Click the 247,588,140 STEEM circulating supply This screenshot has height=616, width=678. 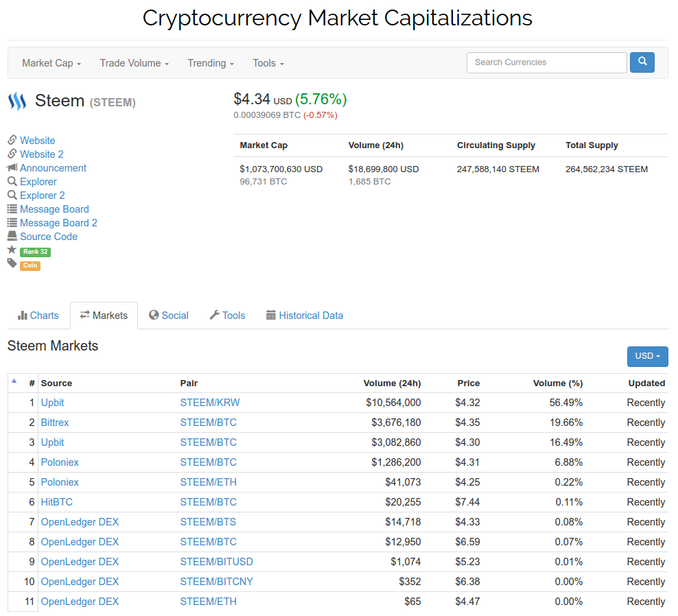498,169
